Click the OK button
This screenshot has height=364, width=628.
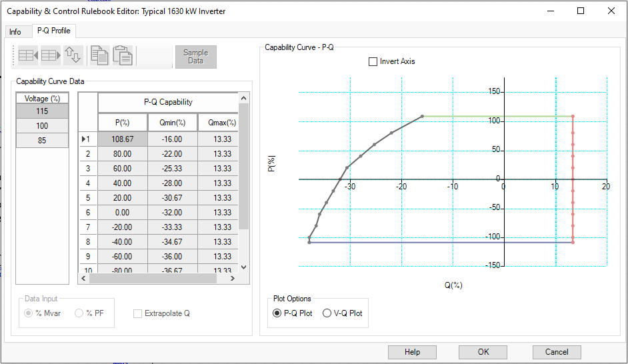pyautogui.click(x=483, y=352)
